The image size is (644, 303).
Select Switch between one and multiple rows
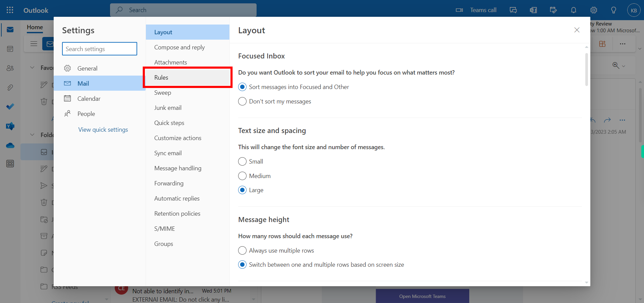tap(242, 265)
